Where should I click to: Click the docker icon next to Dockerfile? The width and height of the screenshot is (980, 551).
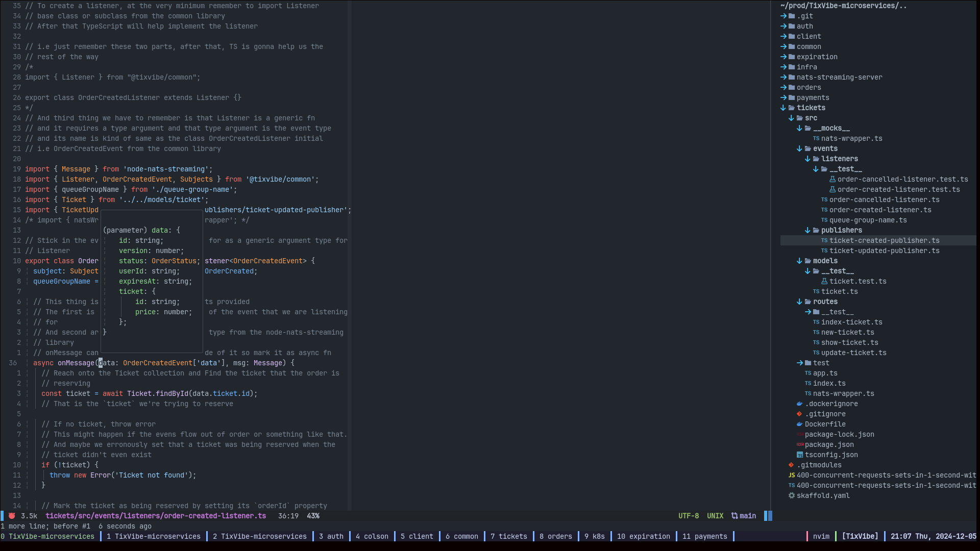799,424
